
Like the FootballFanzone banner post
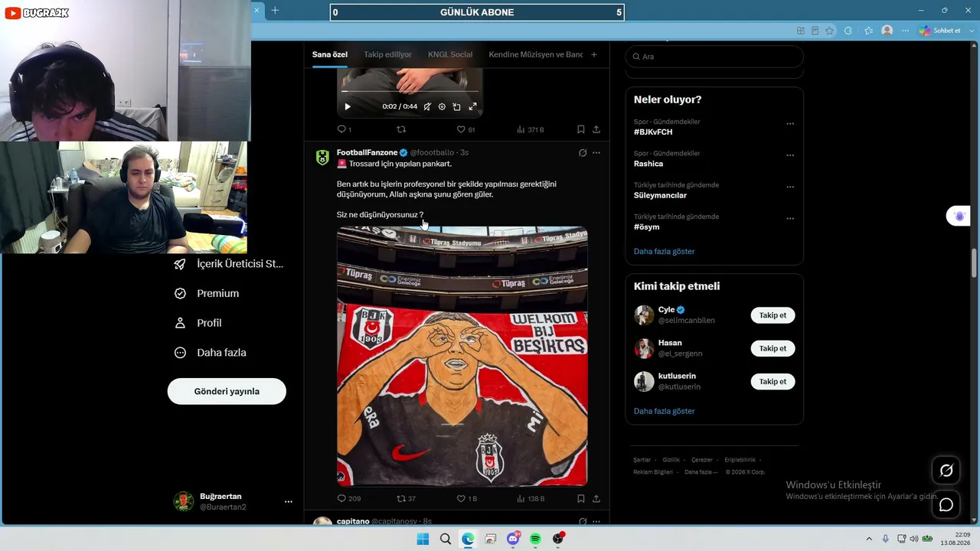point(466,498)
